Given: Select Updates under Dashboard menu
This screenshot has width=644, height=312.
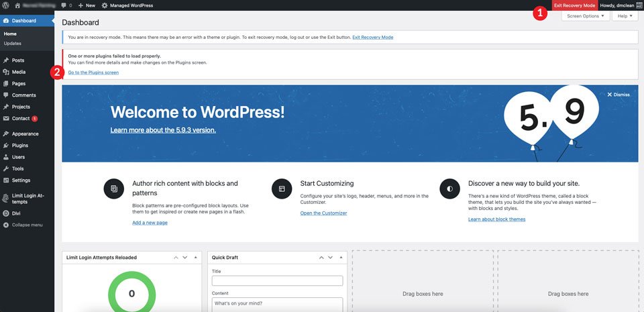Looking at the screenshot, I should pos(13,44).
